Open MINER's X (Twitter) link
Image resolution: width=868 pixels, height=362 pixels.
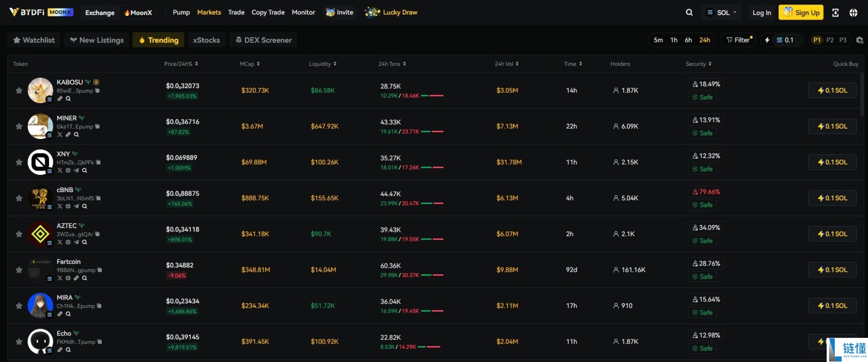coord(60,134)
